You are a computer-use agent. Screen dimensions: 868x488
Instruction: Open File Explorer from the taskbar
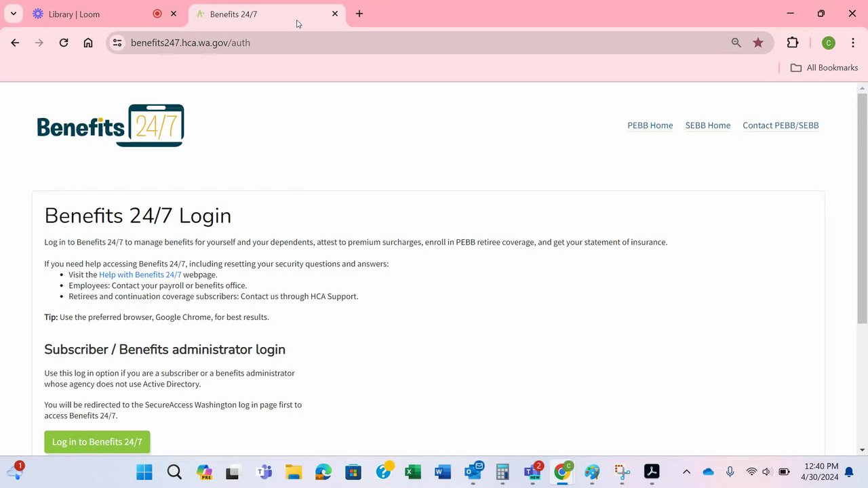coord(294,472)
